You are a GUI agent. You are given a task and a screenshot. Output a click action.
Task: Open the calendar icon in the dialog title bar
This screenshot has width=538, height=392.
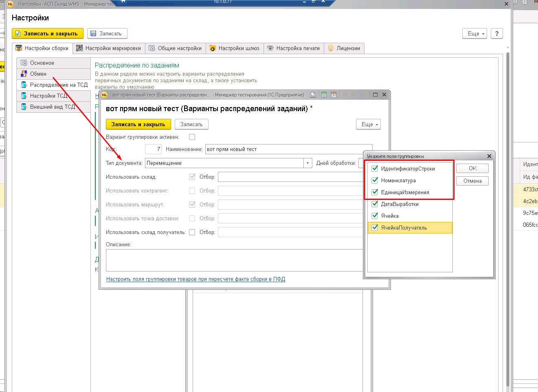pyautogui.click(x=334, y=95)
